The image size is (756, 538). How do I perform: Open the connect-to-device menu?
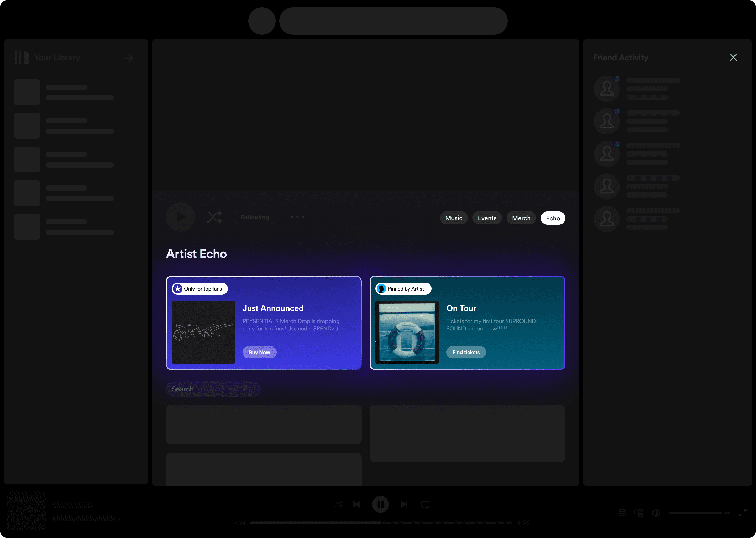639,513
